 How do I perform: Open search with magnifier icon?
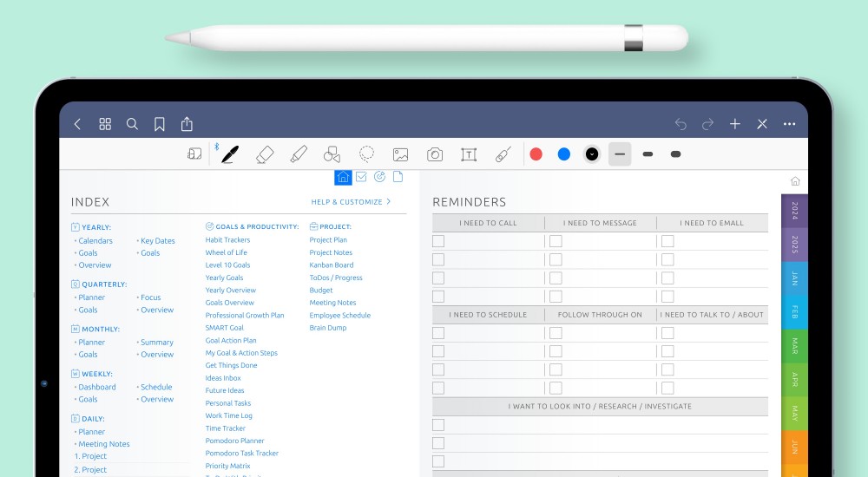(x=132, y=124)
